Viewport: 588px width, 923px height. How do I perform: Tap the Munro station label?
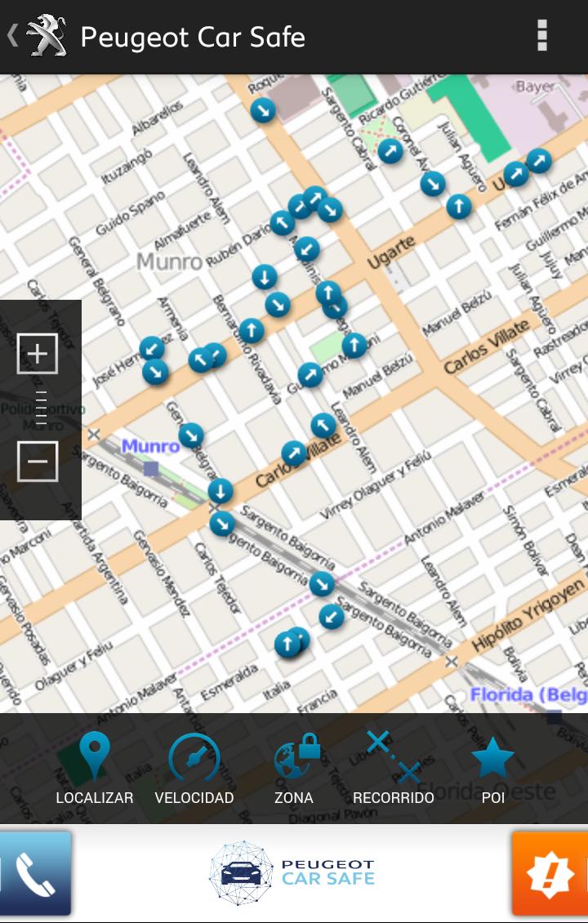(151, 446)
